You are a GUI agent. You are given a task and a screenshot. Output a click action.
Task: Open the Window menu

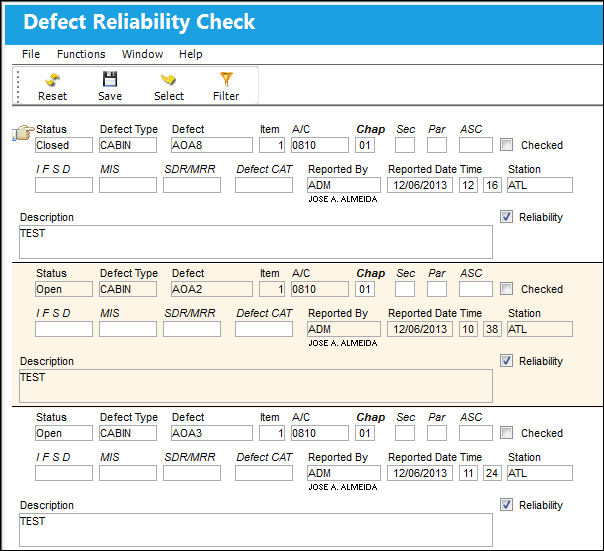pos(143,54)
